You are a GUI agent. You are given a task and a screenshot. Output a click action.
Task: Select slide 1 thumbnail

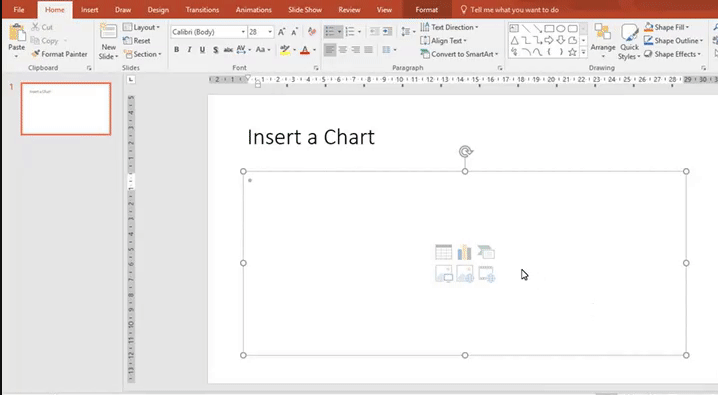coord(65,109)
